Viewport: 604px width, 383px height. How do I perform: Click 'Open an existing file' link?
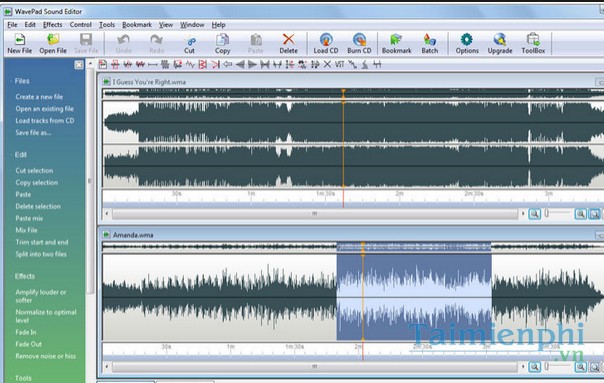click(44, 109)
